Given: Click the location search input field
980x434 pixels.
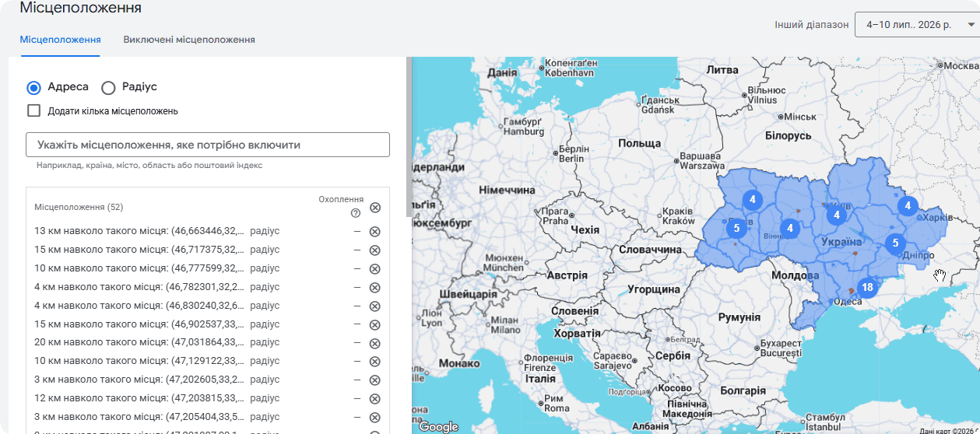Looking at the screenshot, I should click(208, 145).
